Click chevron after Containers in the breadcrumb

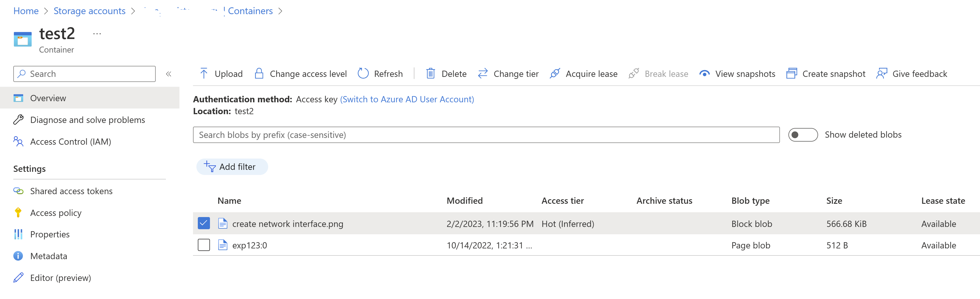(x=280, y=11)
